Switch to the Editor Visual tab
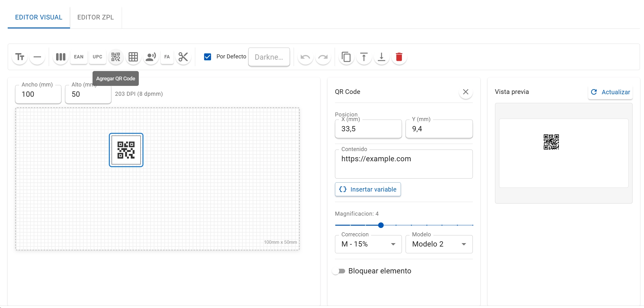The image size is (644, 308). 39,17
